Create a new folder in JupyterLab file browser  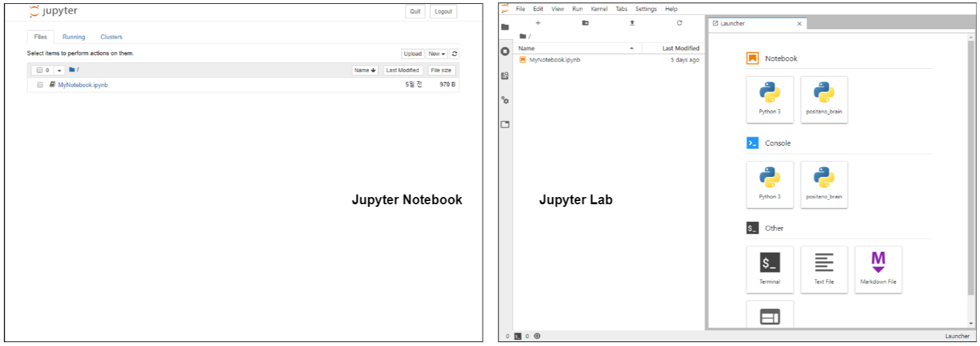pos(585,23)
